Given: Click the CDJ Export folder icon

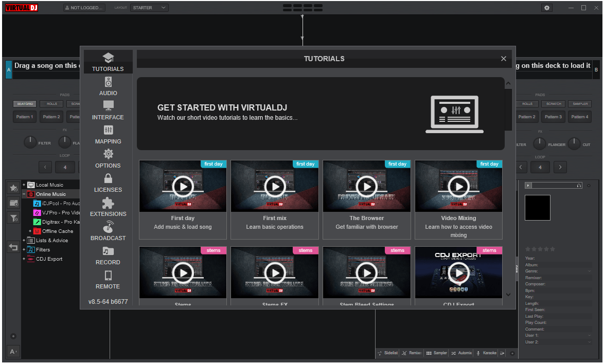Looking at the screenshot, I should tap(31, 259).
